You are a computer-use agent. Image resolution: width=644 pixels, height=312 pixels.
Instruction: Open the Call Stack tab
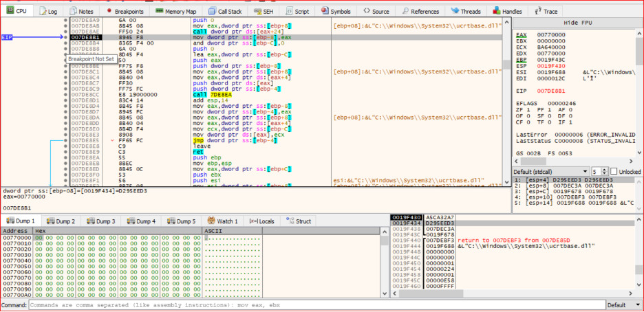(225, 12)
